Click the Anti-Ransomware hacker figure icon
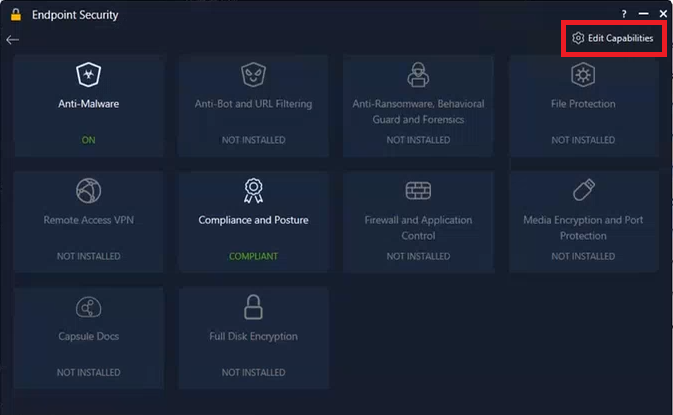Screen dimensions: 673x415 [418, 75]
